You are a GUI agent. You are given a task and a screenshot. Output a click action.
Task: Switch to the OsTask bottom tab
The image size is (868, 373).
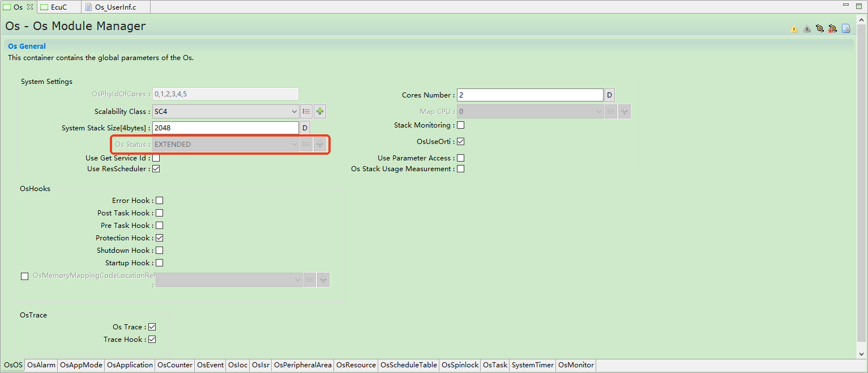(495, 365)
